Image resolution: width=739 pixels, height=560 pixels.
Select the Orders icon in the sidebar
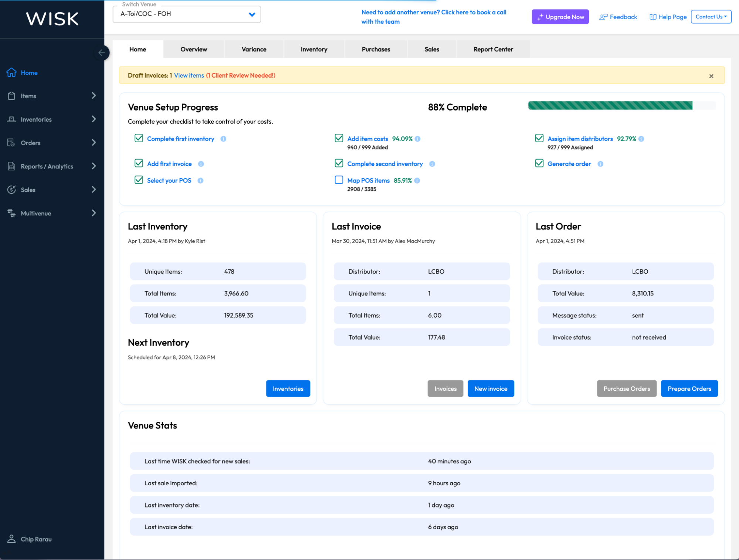pyautogui.click(x=11, y=143)
